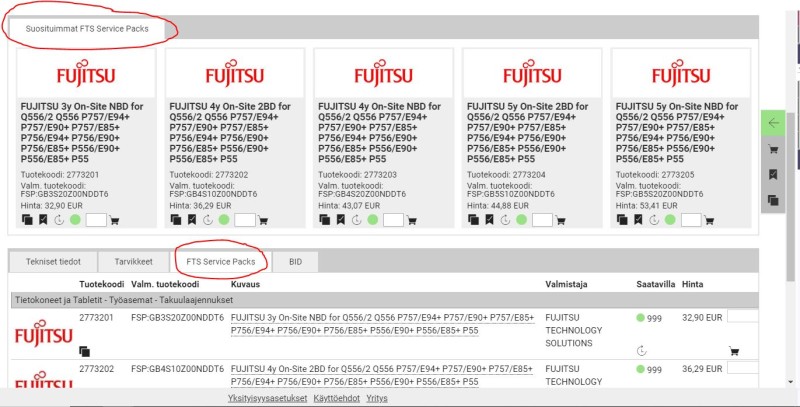This screenshot has width=800, height=407.
Task: Click clock icon on product 2773201 card
Action: click(59, 220)
